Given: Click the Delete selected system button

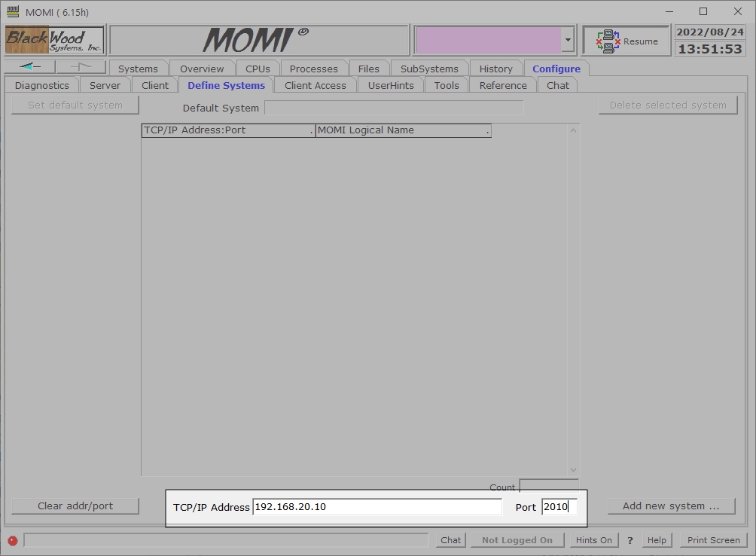Looking at the screenshot, I should click(x=668, y=105).
